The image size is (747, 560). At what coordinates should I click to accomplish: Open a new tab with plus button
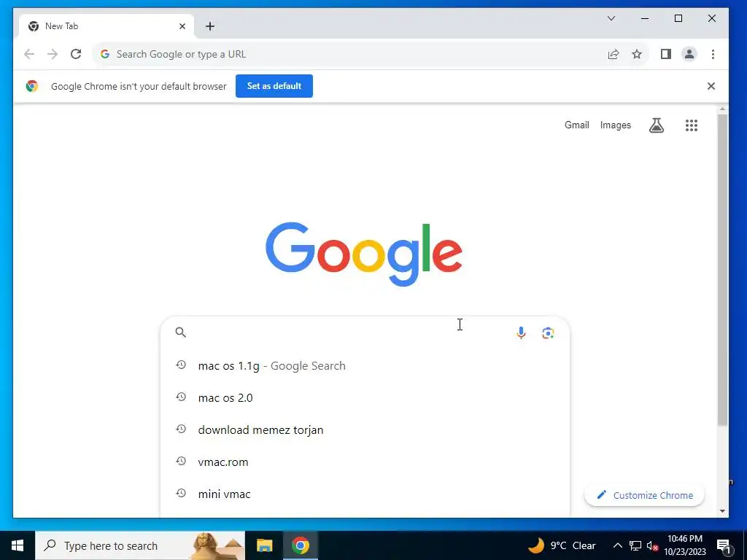tap(210, 26)
